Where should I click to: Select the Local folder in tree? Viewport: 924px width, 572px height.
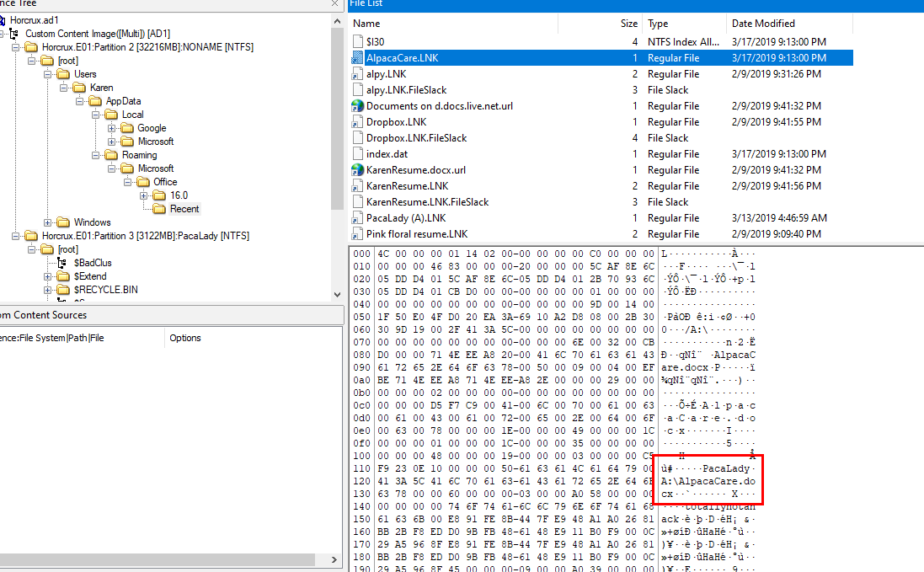coord(132,115)
